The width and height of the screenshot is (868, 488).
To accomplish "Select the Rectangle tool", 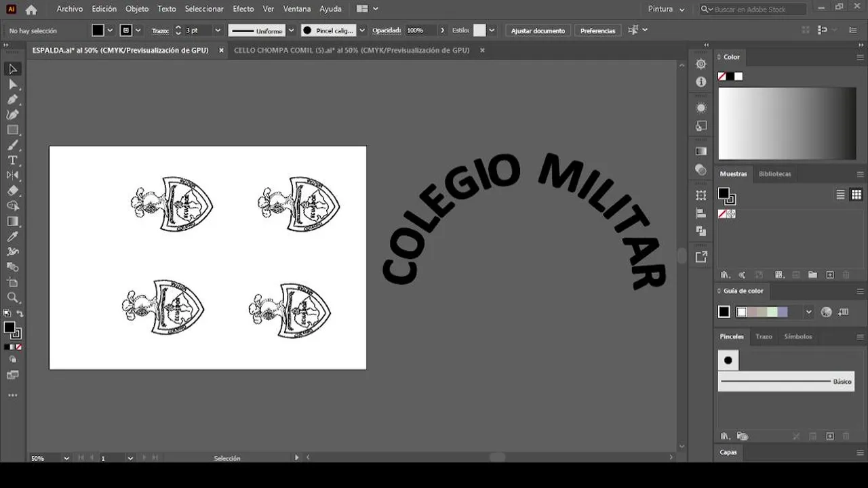I will [x=12, y=129].
